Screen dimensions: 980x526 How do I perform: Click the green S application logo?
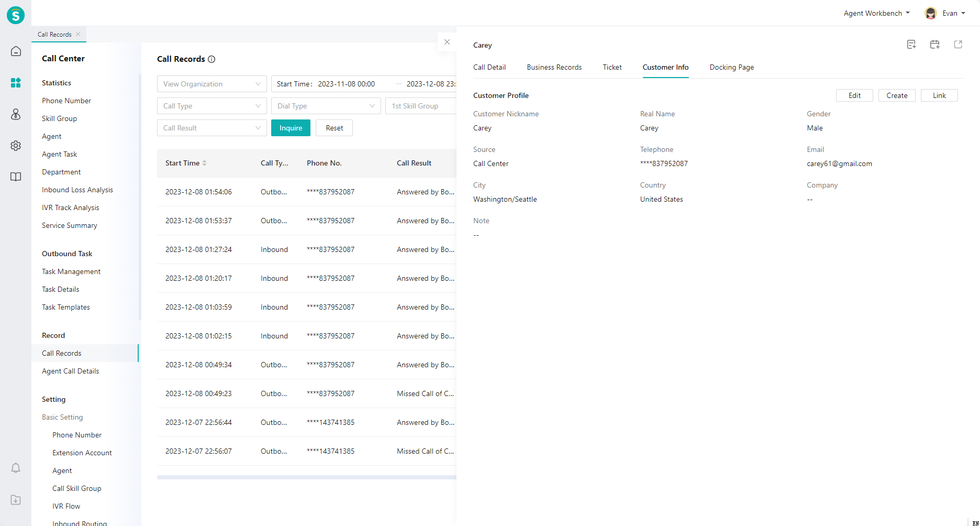[16, 15]
